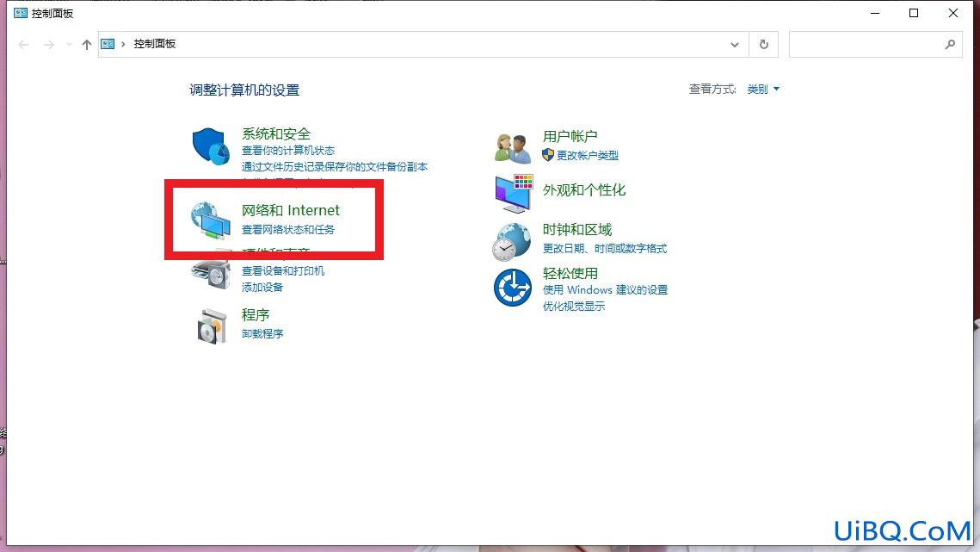Open 系统和安全 category
The image size is (980, 552).
tap(275, 133)
